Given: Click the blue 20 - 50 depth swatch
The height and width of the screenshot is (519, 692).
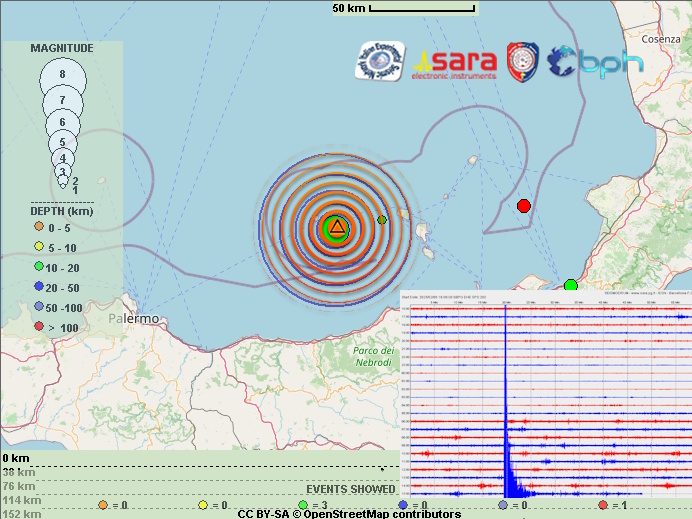Looking at the screenshot, I should click(39, 286).
